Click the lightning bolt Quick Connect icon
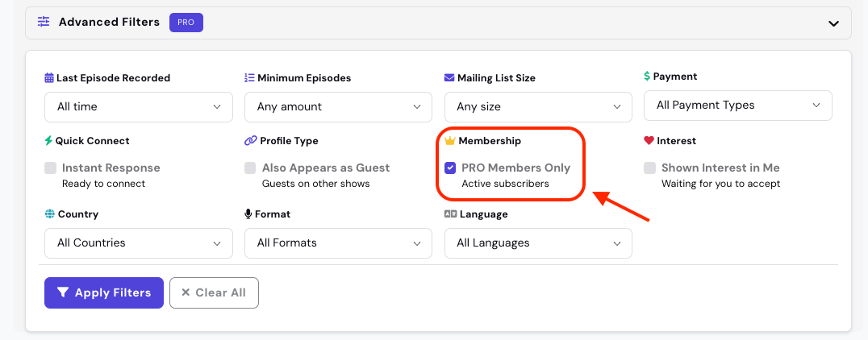 [x=48, y=141]
